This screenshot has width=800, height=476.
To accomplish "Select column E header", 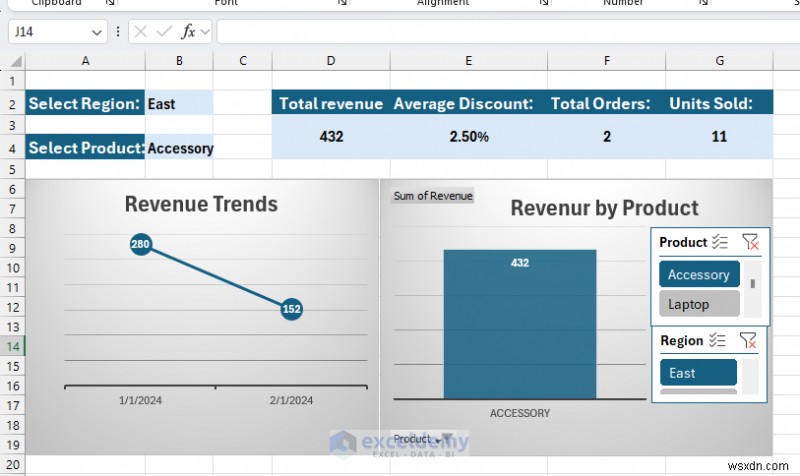I will [x=468, y=61].
